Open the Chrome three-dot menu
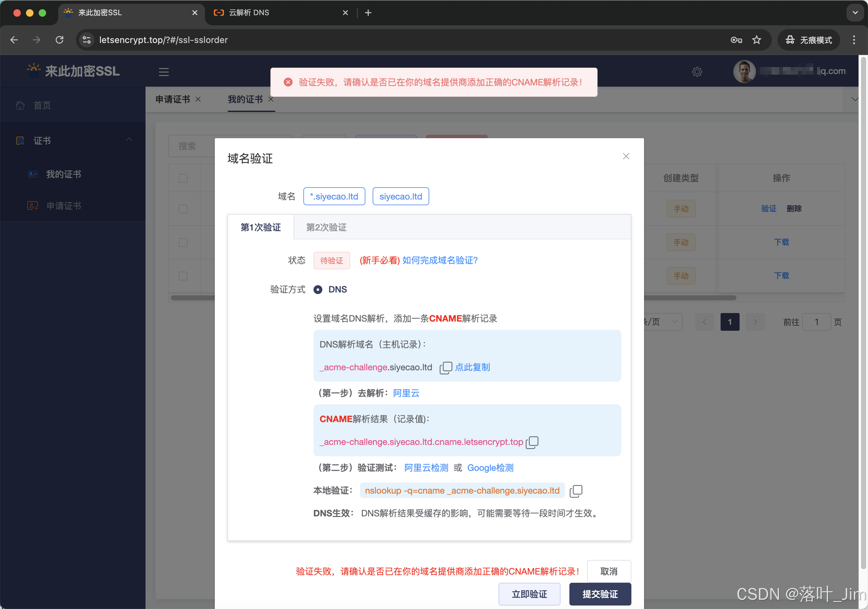This screenshot has height=609, width=868. click(x=854, y=40)
